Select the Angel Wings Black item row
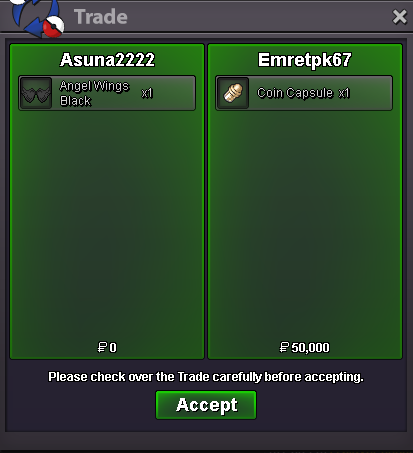This screenshot has width=413, height=453. tap(107, 93)
